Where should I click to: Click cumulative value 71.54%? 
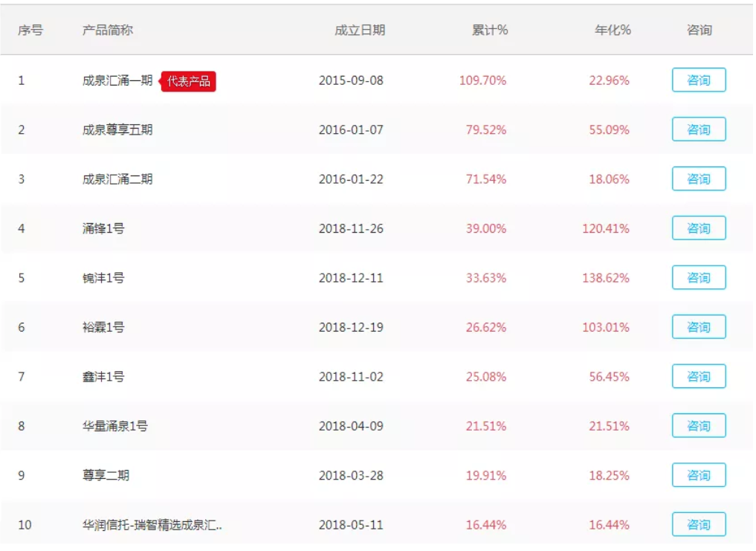pyautogui.click(x=486, y=179)
